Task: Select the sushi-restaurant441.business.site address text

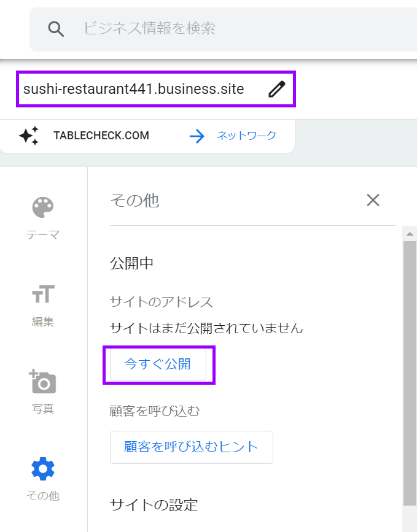Action: point(133,90)
